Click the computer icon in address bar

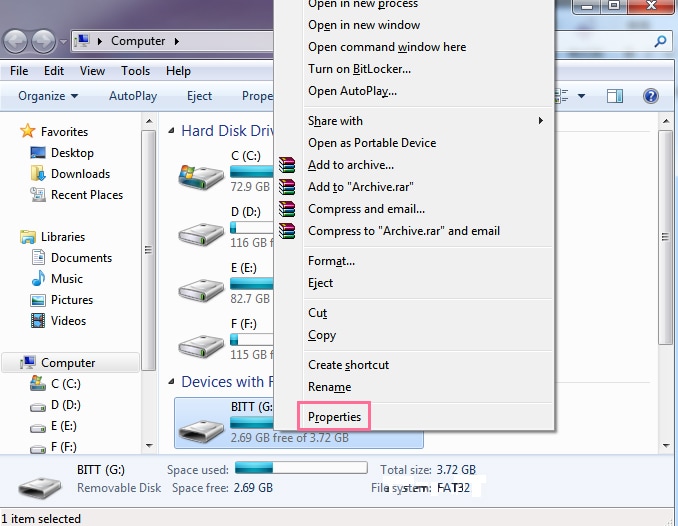pyautogui.click(x=82, y=41)
